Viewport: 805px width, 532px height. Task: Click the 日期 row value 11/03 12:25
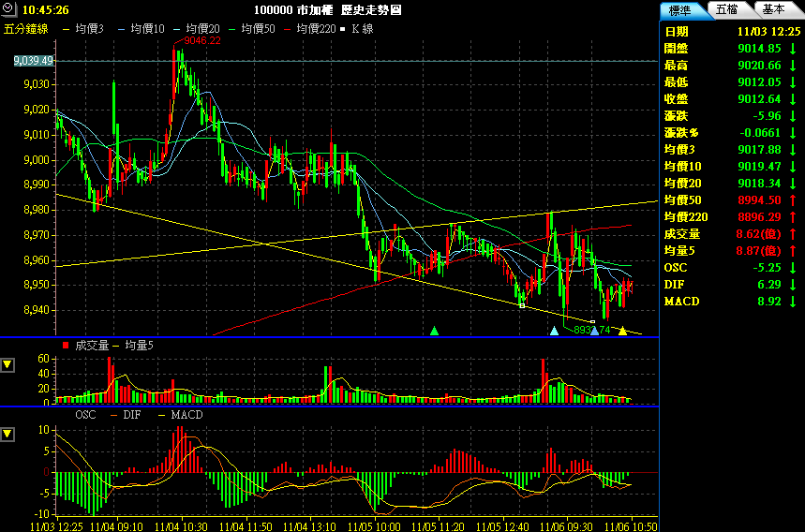click(768, 32)
